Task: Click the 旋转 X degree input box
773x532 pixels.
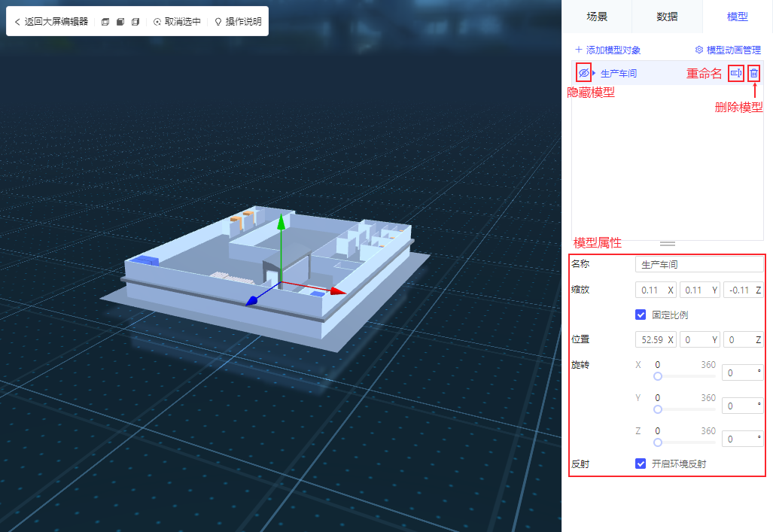Action: (x=742, y=372)
